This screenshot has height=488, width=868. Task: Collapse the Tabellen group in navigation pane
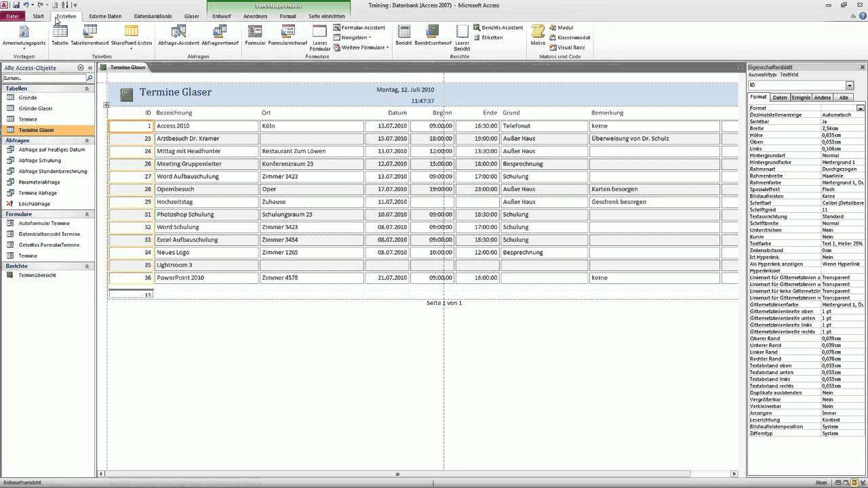click(x=87, y=89)
